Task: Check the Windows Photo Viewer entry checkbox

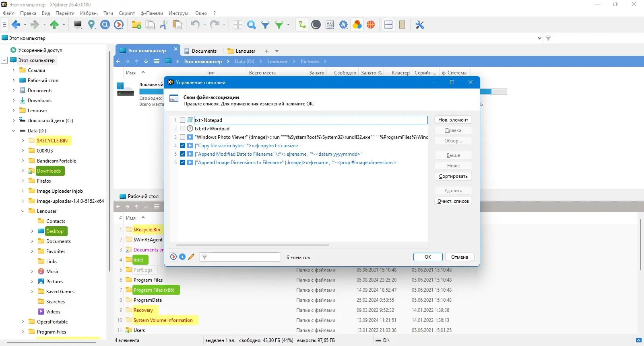Action: 183,137
